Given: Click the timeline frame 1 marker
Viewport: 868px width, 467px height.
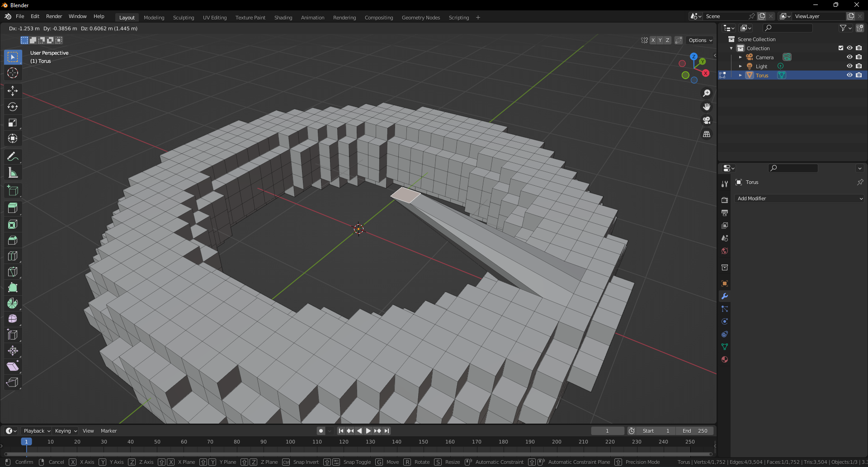Looking at the screenshot, I should (26, 442).
